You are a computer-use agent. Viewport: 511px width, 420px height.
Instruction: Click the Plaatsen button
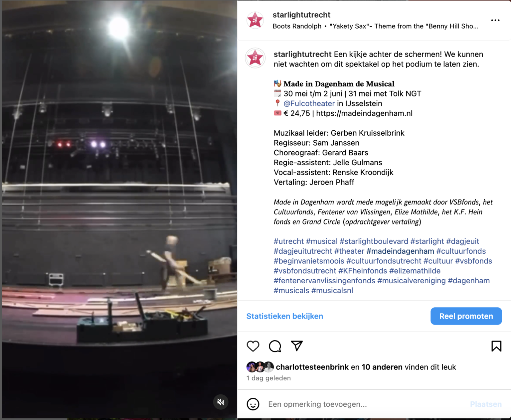486,404
